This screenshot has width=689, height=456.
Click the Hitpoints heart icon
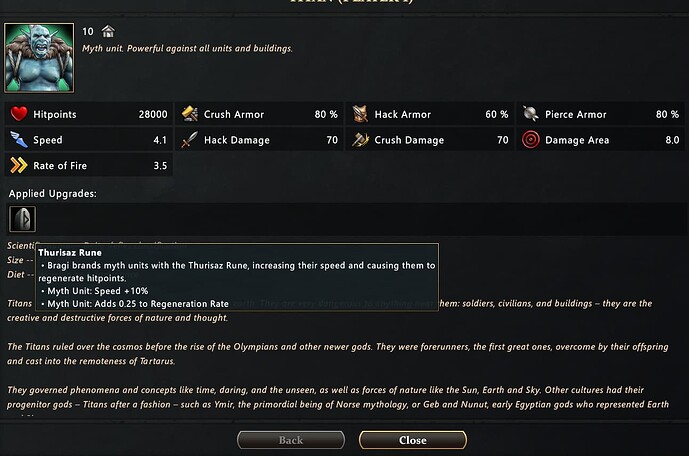[19, 114]
